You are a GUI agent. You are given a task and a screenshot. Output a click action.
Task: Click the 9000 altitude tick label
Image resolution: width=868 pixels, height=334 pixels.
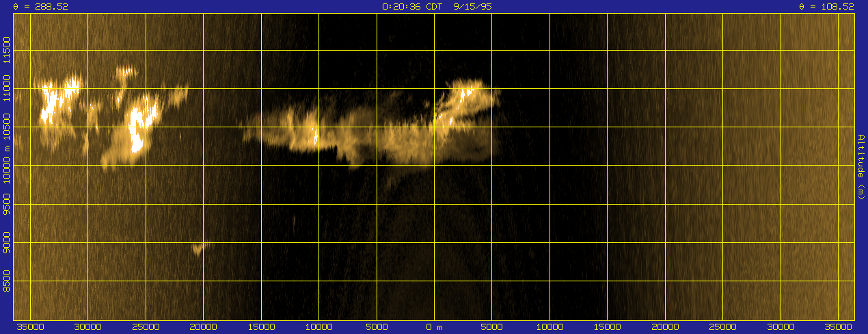pyautogui.click(x=7, y=242)
